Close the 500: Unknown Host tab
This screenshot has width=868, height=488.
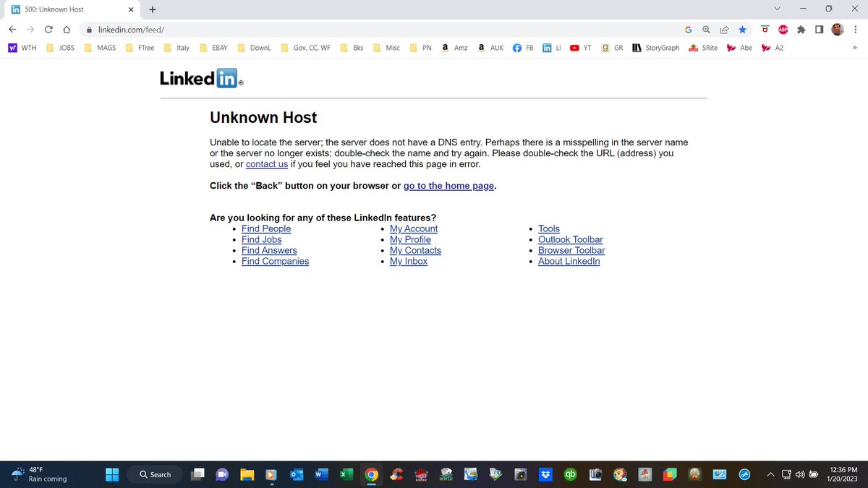coord(130,9)
